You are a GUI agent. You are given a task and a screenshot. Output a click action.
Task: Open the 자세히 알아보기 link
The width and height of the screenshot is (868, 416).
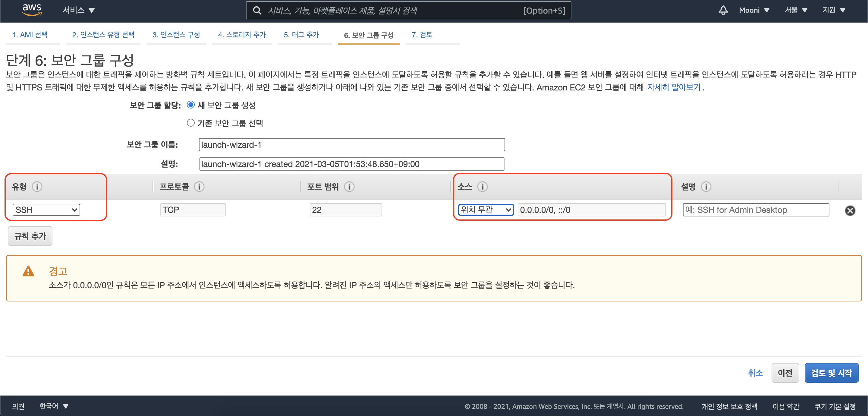point(674,87)
